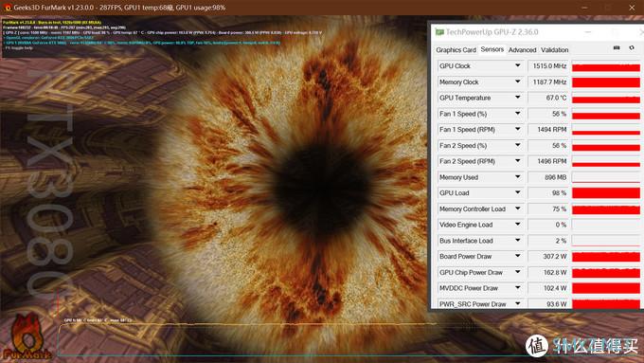The image size is (644, 363).
Task: Click the FurMark flame icon in title bar
Action: click(7, 8)
